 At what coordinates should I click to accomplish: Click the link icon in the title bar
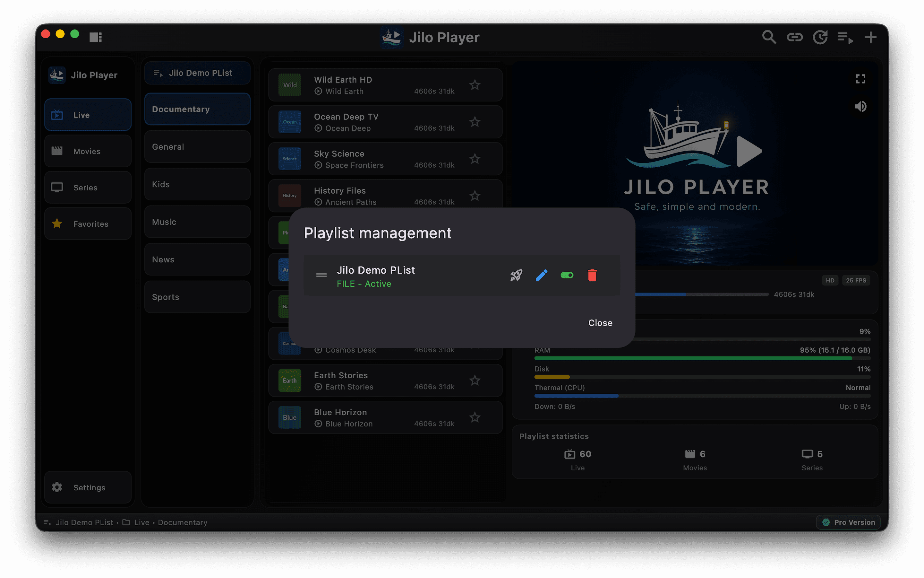795,37
